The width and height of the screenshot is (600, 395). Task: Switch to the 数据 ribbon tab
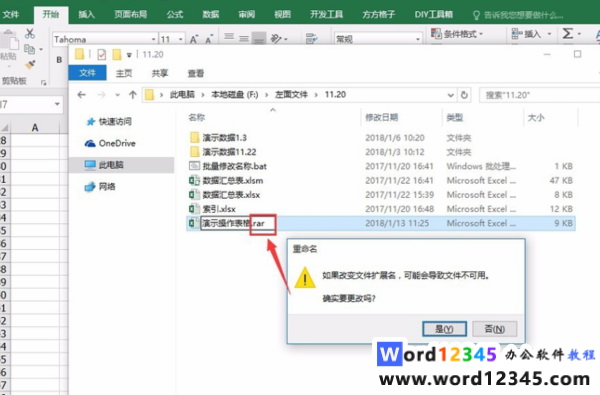pos(211,15)
